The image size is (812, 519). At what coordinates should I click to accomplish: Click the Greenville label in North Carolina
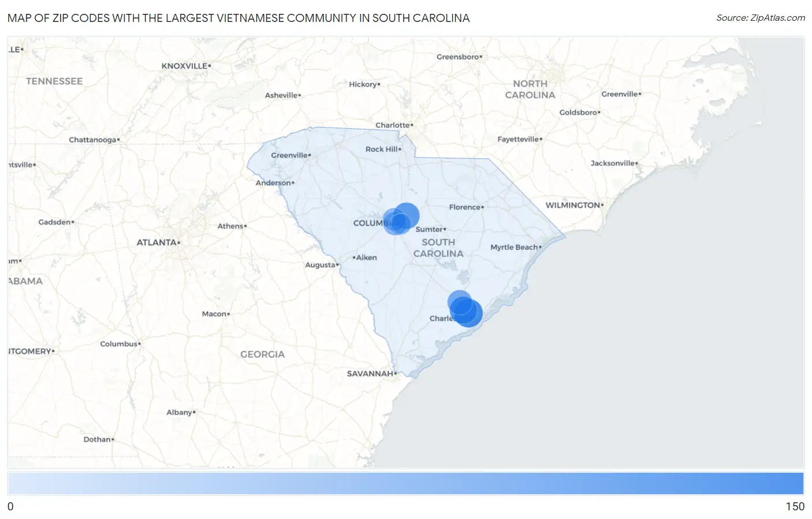[x=620, y=94]
